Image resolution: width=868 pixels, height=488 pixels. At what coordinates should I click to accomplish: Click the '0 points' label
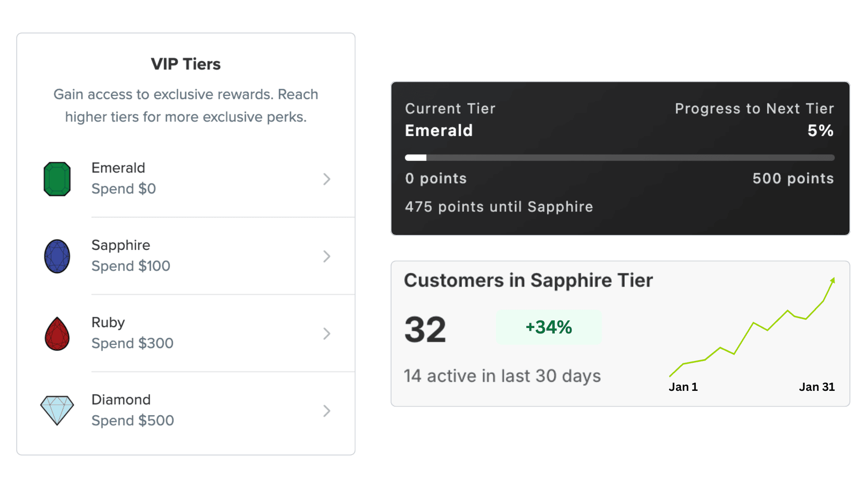(436, 178)
